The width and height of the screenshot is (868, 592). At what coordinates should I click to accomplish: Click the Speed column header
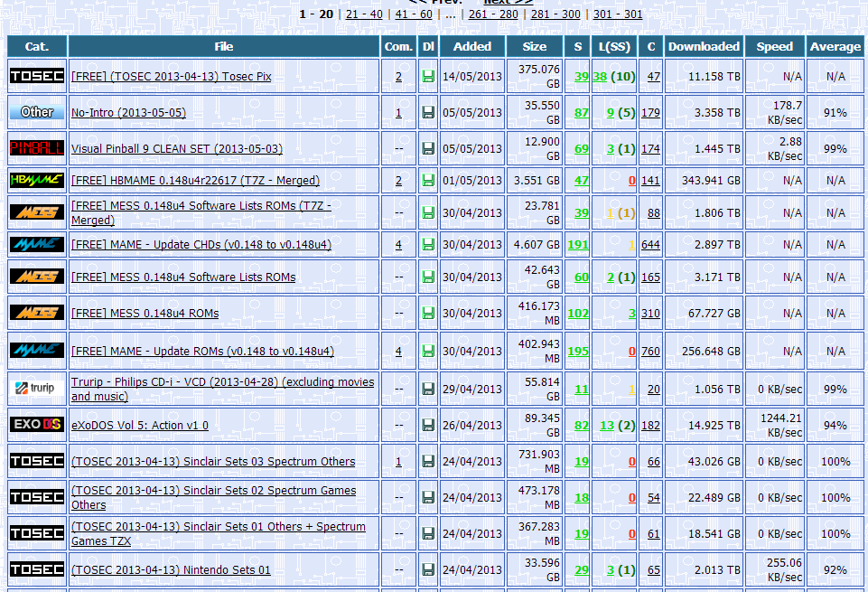774,46
